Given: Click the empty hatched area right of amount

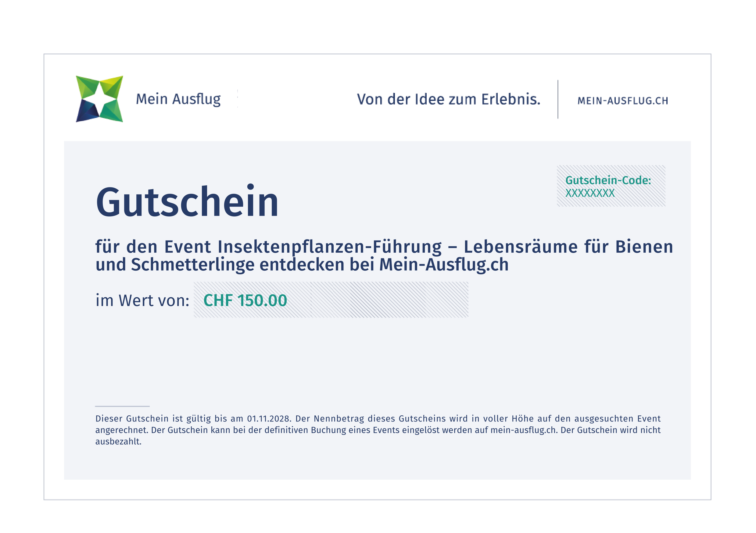Looking at the screenshot, I should (x=379, y=300).
